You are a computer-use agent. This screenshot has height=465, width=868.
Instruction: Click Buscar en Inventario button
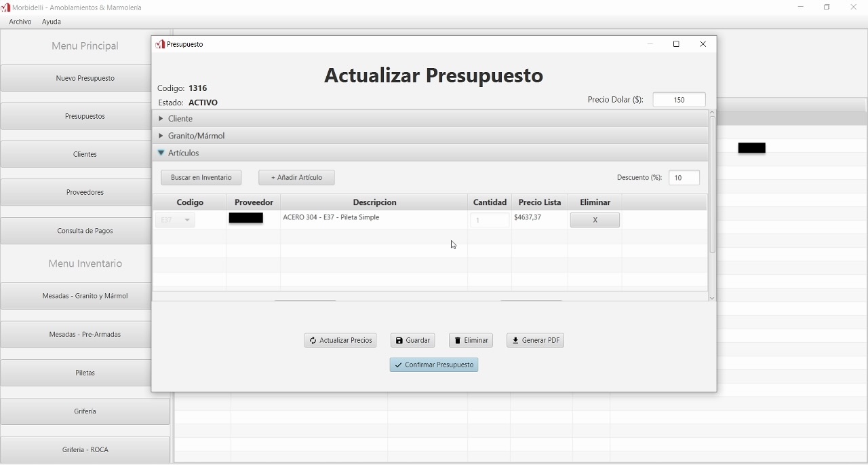click(201, 178)
